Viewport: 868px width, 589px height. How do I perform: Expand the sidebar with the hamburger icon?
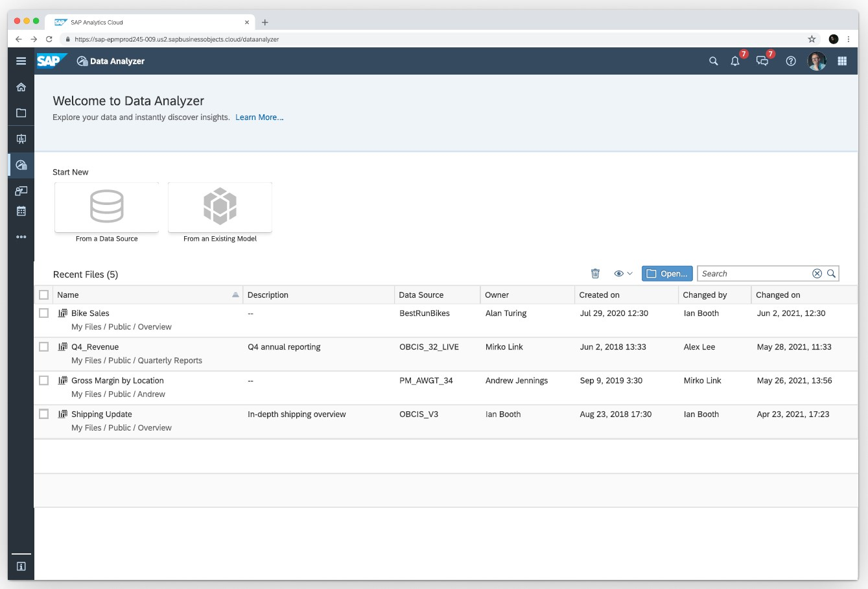pyautogui.click(x=21, y=60)
